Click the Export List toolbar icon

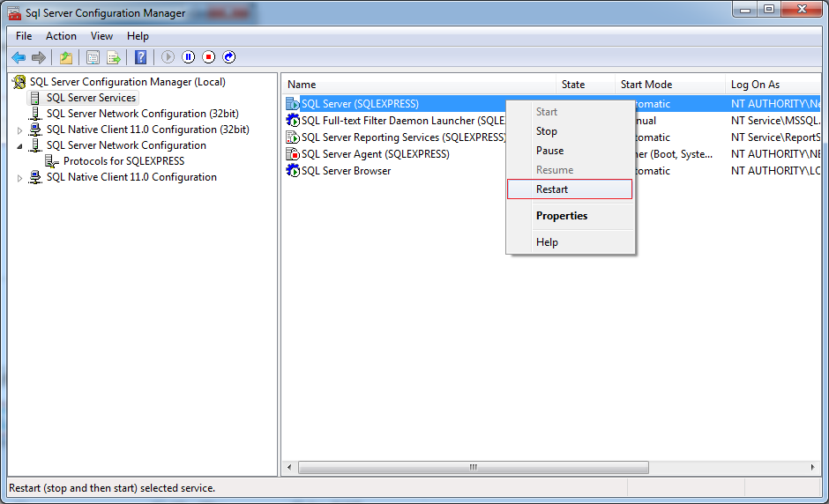(x=114, y=57)
